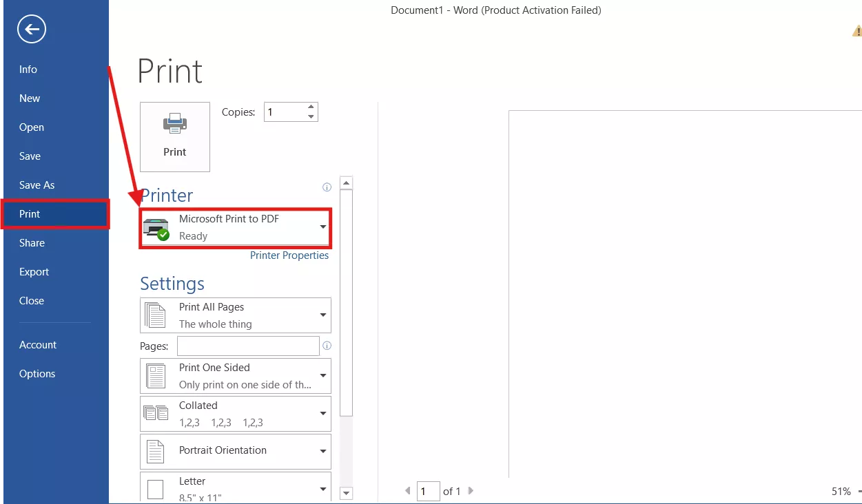Click the warning icon in the top-right corner

pyautogui.click(x=856, y=31)
